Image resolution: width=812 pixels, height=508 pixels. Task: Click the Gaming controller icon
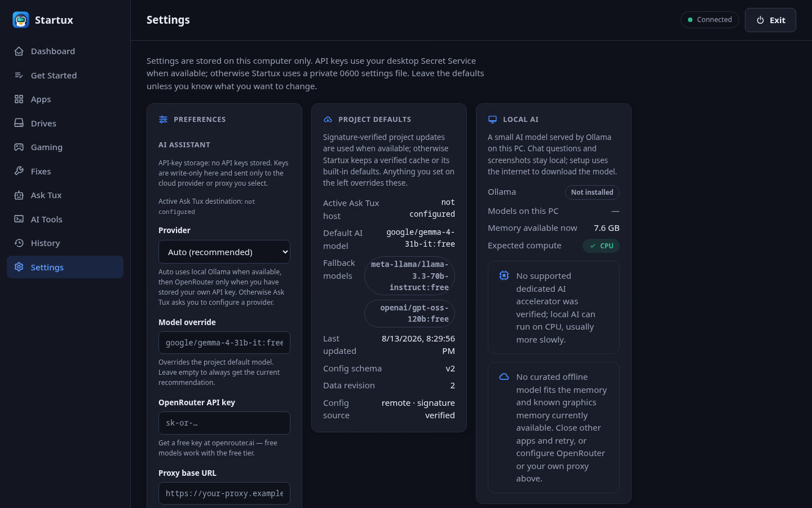(19, 147)
